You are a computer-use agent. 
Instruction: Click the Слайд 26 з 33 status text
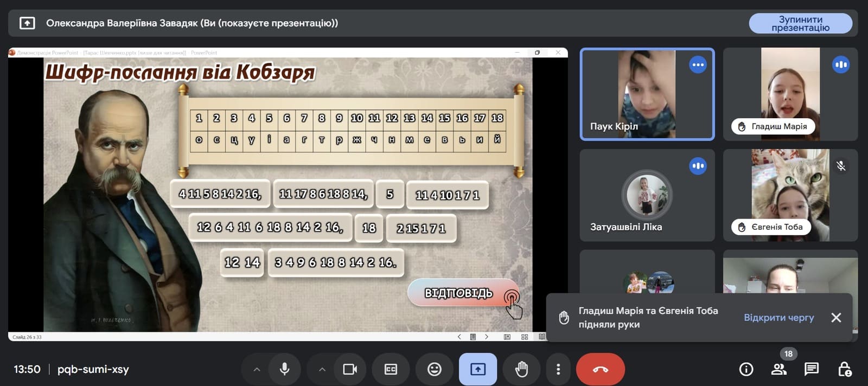[27, 337]
